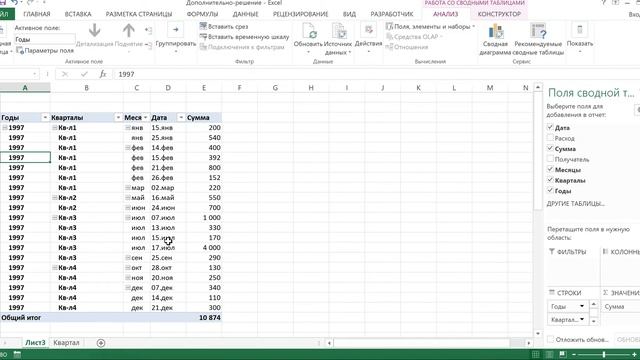Uncheck the Сумма field checkbox
Image resolution: width=640 pixels, height=360 pixels.
tap(550, 149)
